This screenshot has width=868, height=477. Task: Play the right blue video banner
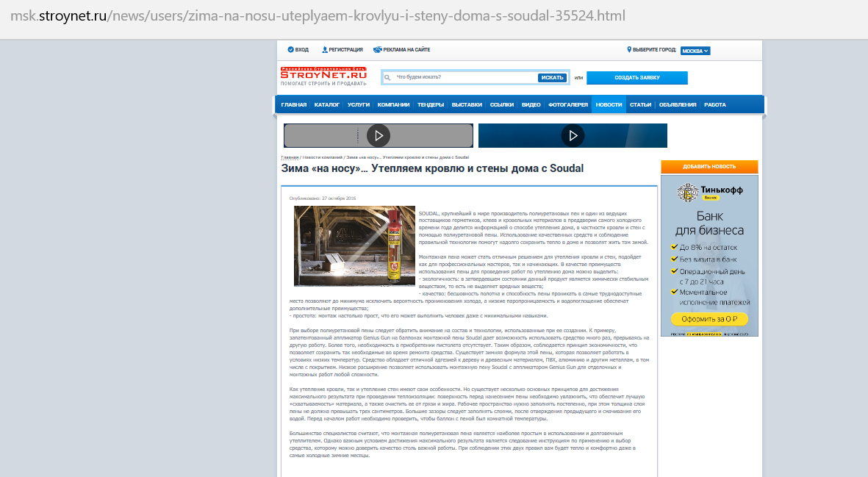[x=573, y=135]
